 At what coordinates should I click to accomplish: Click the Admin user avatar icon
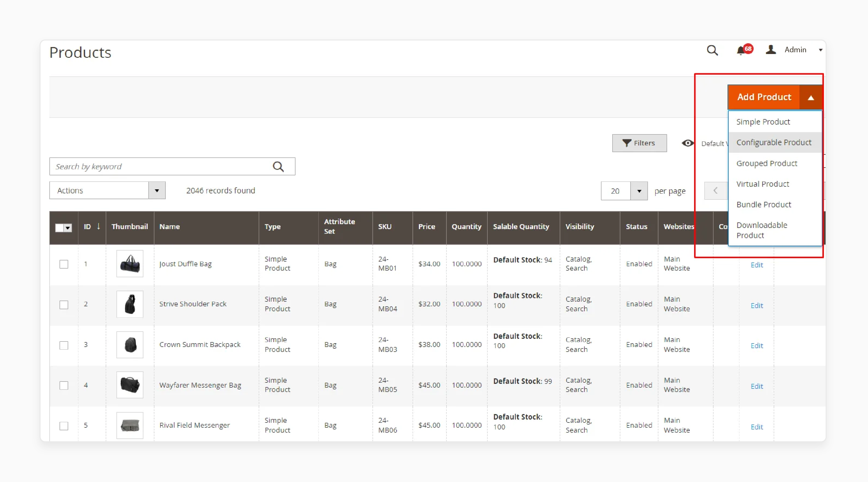coord(771,50)
